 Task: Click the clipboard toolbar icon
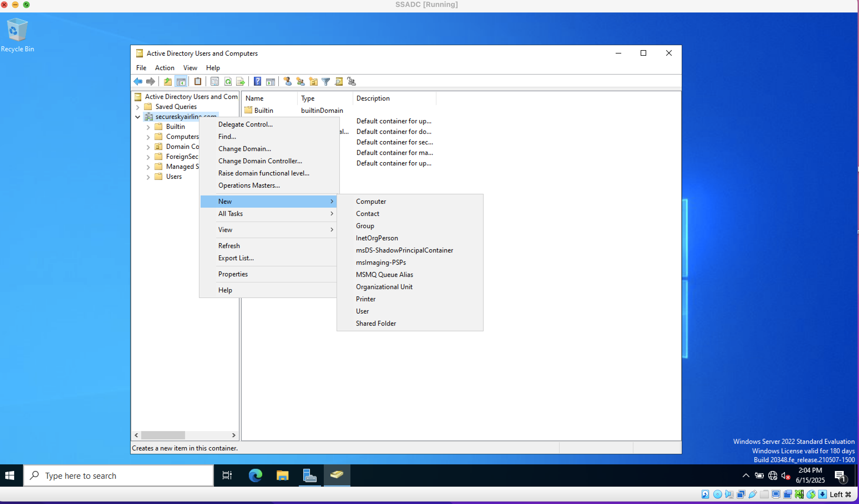(x=198, y=82)
